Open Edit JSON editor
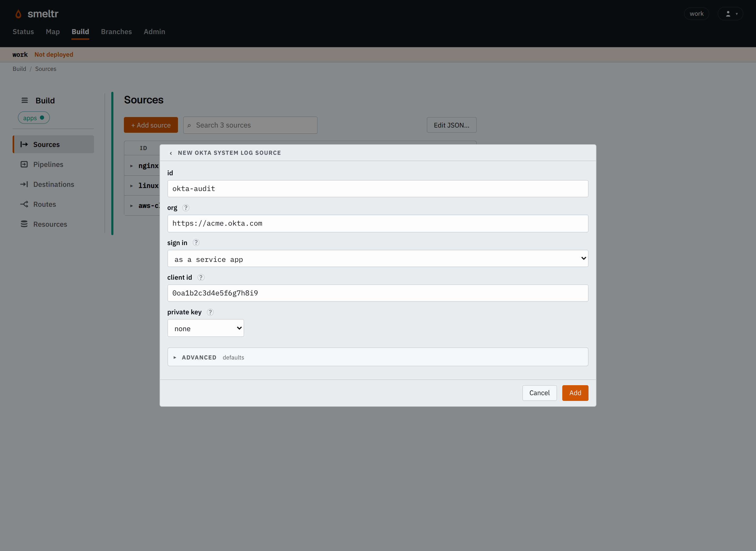Viewport: 756px width, 551px height. (x=451, y=125)
